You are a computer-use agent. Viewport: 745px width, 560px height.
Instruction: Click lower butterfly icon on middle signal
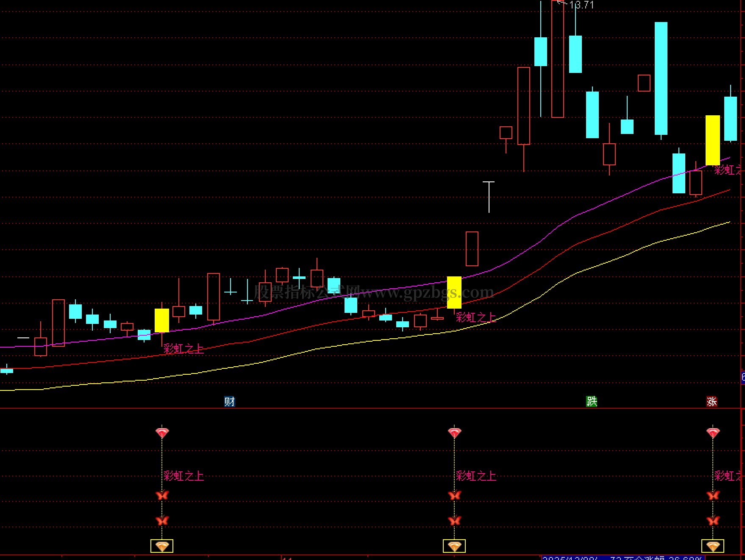[x=454, y=521]
